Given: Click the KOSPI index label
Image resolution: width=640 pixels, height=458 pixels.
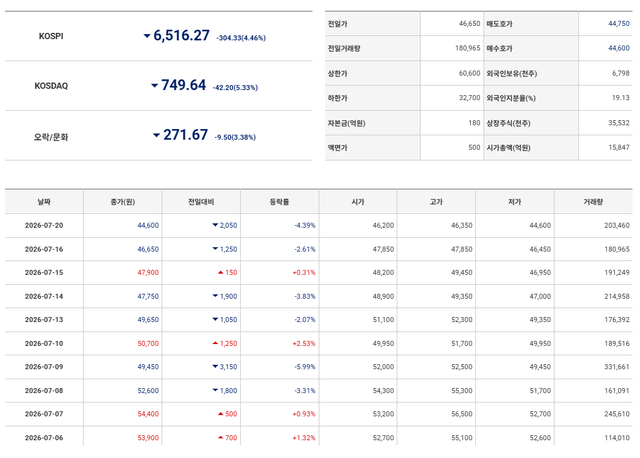Looking at the screenshot, I should coord(51,36).
